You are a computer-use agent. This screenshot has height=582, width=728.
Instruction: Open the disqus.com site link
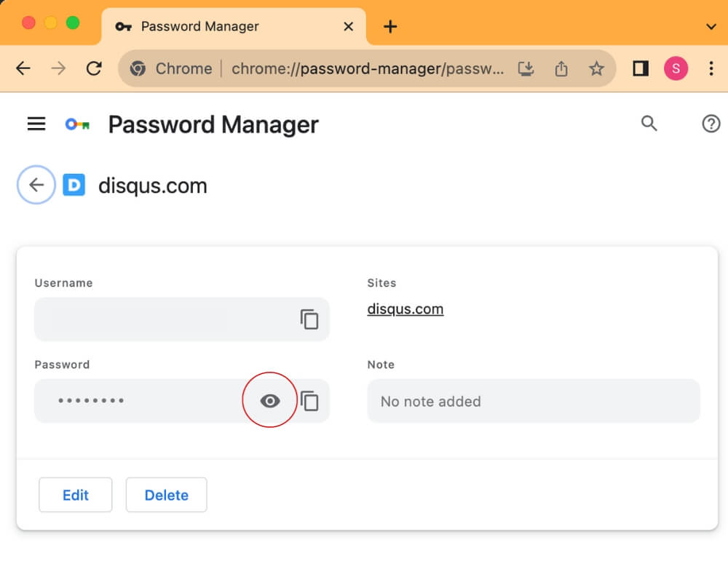(405, 308)
